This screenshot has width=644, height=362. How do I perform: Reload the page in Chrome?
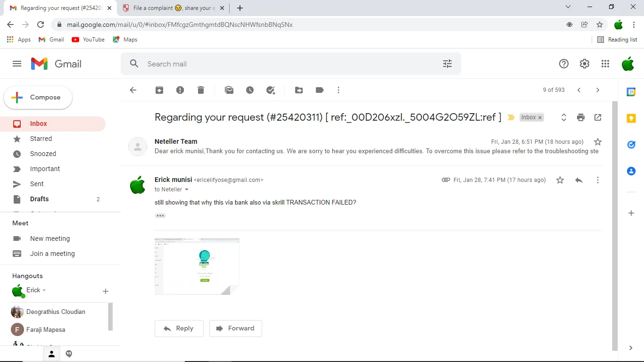(x=41, y=25)
